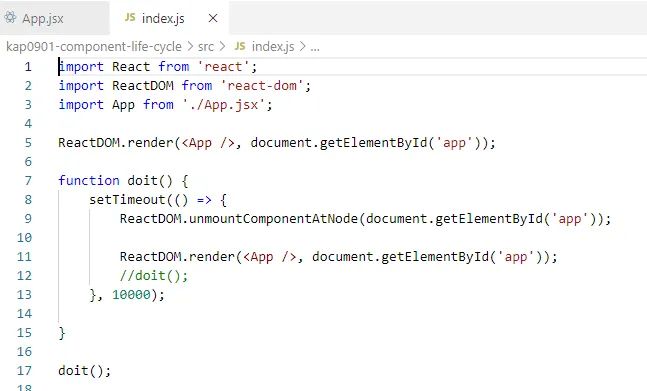
Task: Click closing brace on line 15
Action: 62,332
